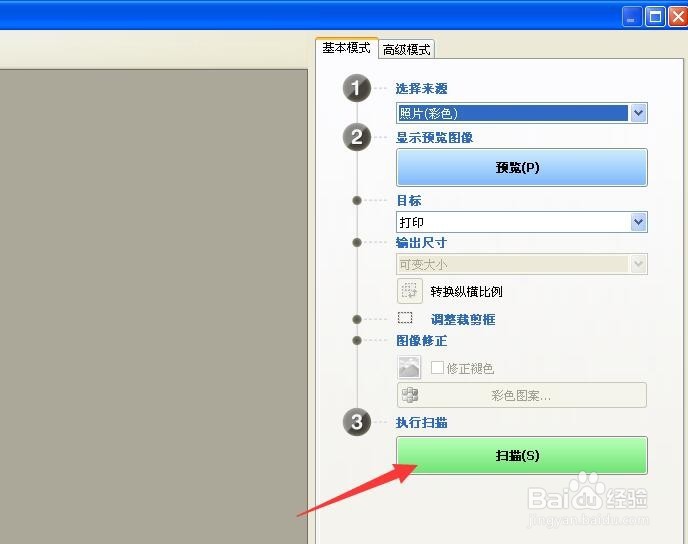The height and width of the screenshot is (544, 688).
Task: Open the 打印 target dropdown arrow
Action: coord(638,222)
